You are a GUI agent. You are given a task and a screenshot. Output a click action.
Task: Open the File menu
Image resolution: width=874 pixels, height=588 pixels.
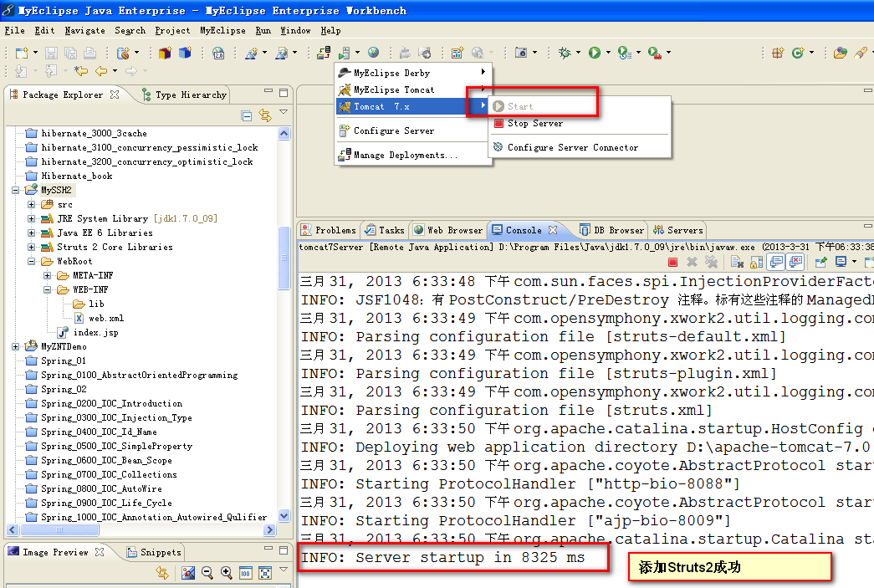[x=14, y=31]
